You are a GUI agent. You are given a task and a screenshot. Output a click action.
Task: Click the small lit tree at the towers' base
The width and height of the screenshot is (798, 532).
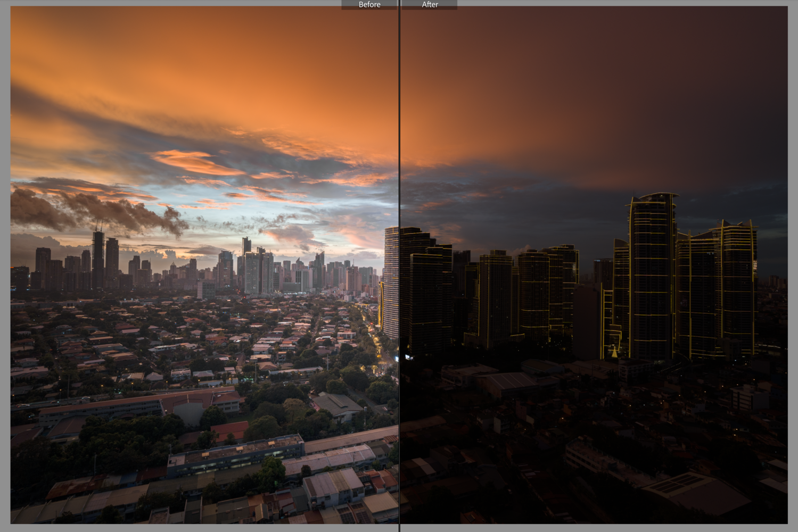(614, 352)
